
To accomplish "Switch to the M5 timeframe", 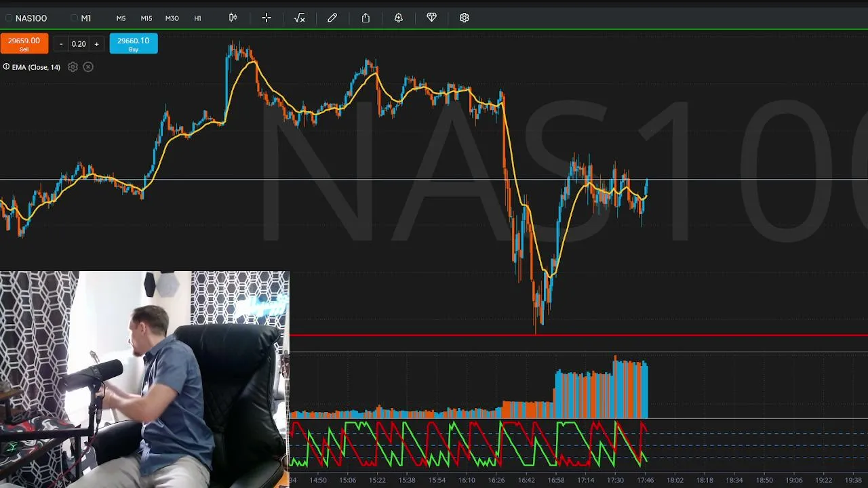I will [121, 18].
